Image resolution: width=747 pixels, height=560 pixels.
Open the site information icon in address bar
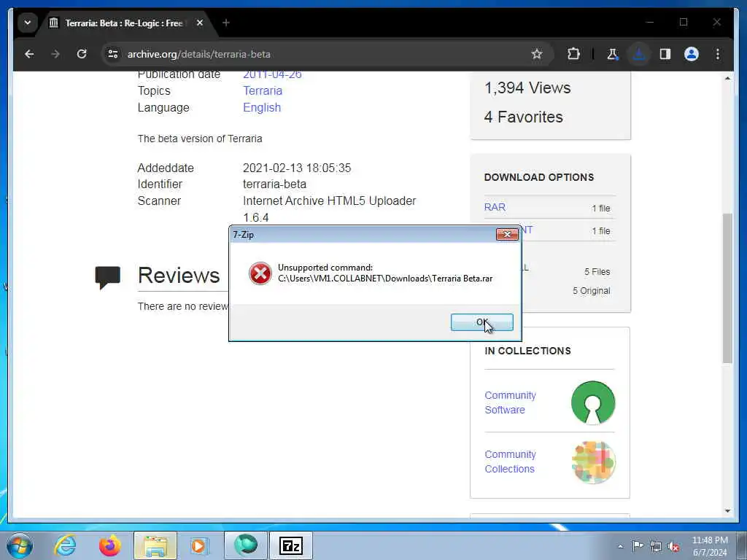pos(113,54)
